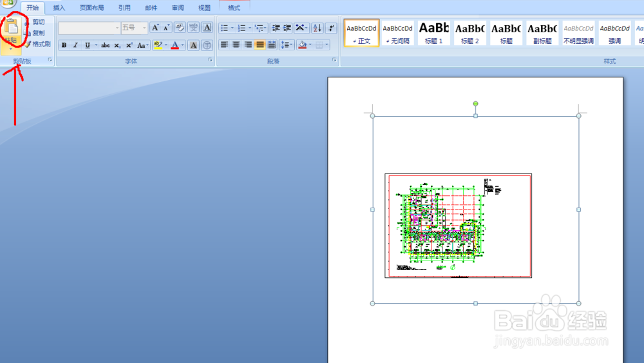This screenshot has width=644, height=363.
Task: Click Show/Hide paragraph marks icon
Action: click(330, 28)
